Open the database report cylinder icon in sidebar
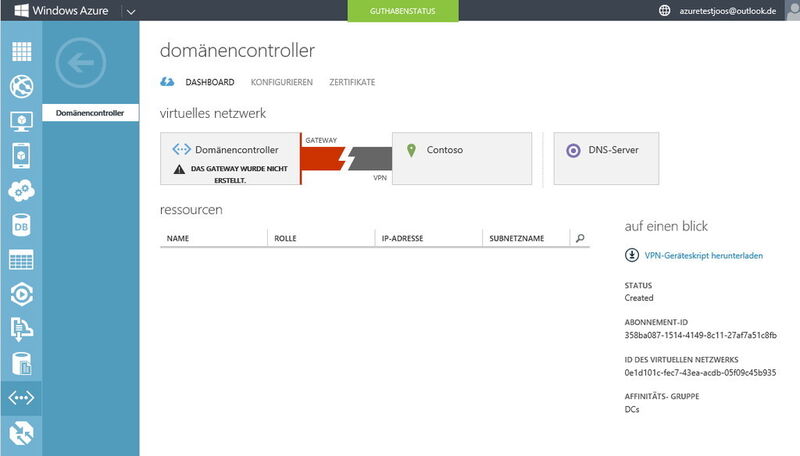800x456 pixels. [x=21, y=364]
